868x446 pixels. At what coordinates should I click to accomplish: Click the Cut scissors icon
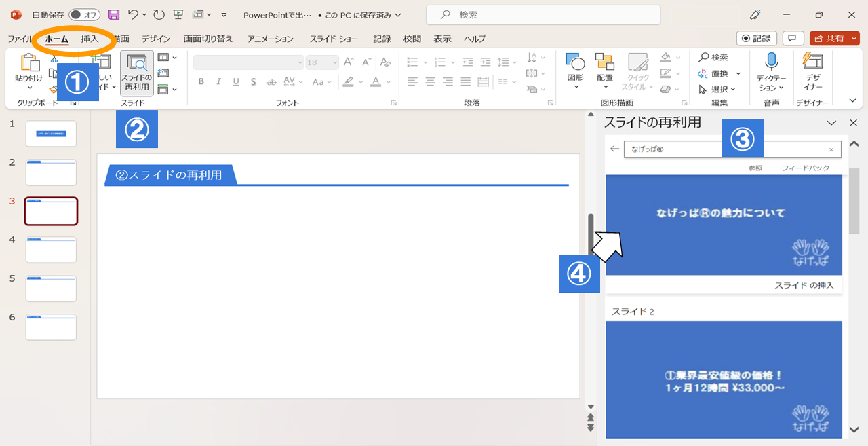coord(54,60)
